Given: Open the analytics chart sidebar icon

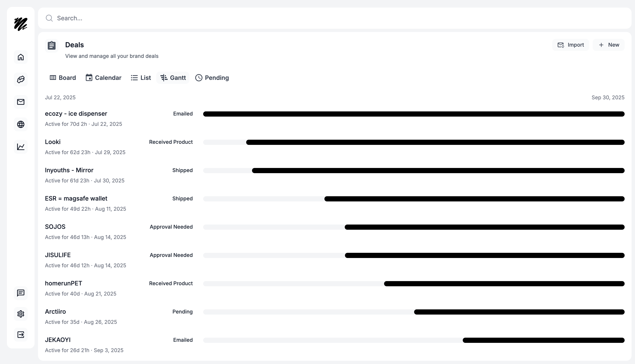Looking at the screenshot, I should coord(21,147).
